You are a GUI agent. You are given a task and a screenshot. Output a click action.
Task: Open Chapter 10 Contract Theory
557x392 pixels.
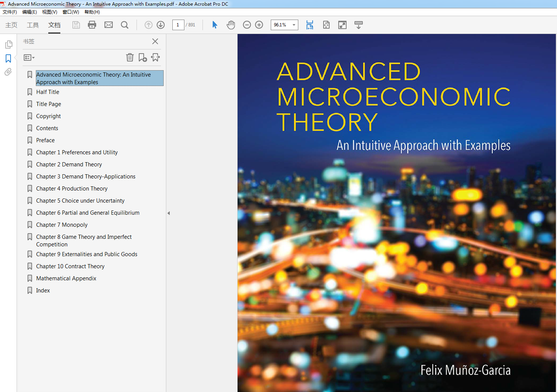(70, 266)
